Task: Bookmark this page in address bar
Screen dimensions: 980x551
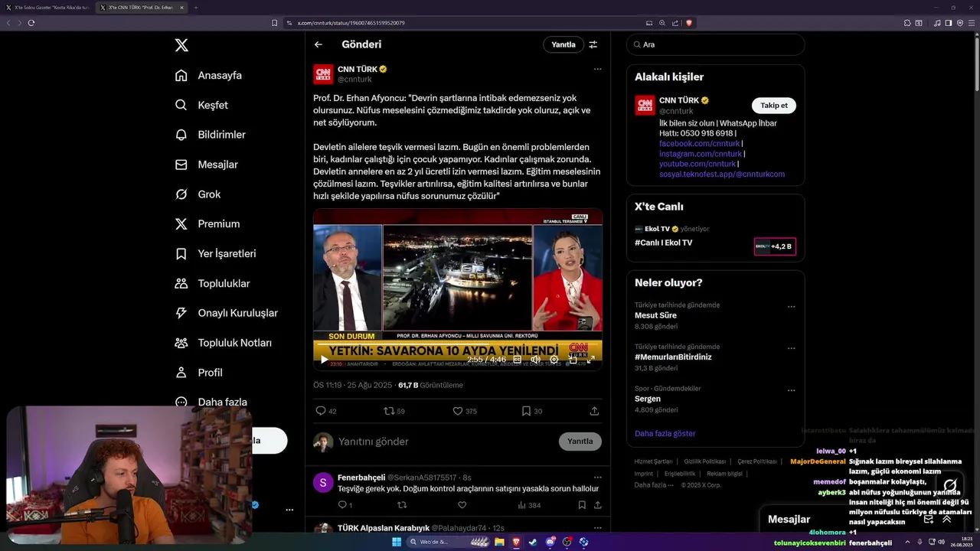Action: click(275, 23)
